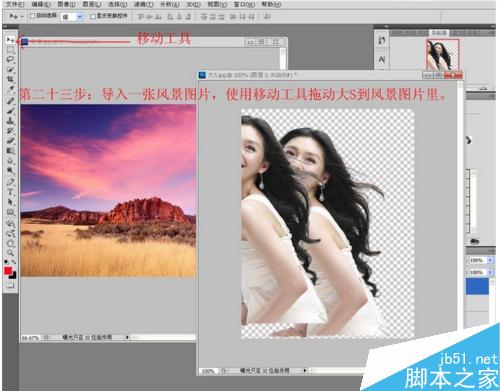The height and width of the screenshot is (391, 500).
Task: Open the View (视图) menu
Action: pos(217,4)
